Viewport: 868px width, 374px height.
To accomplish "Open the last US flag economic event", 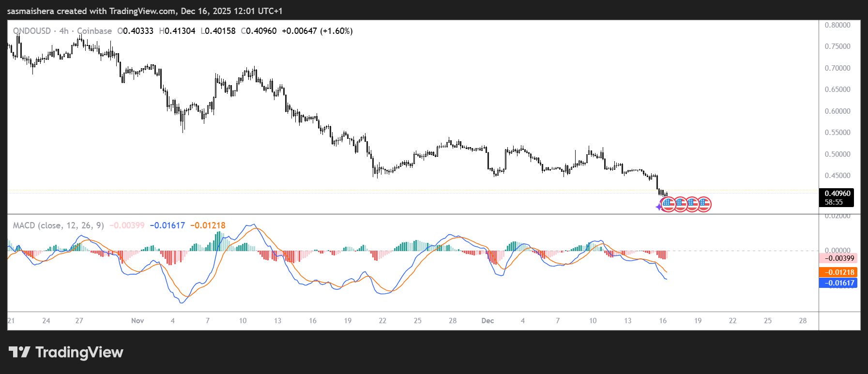I will click(x=704, y=204).
